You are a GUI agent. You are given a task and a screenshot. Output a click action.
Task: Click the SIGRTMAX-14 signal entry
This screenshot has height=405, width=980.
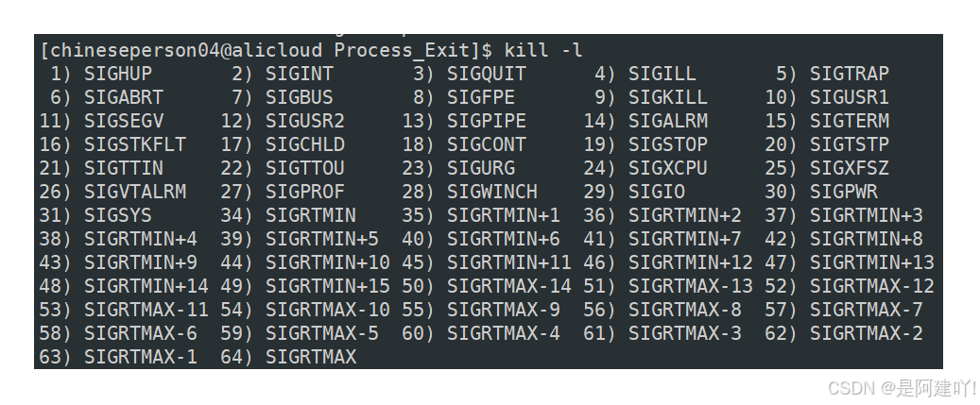(x=508, y=286)
